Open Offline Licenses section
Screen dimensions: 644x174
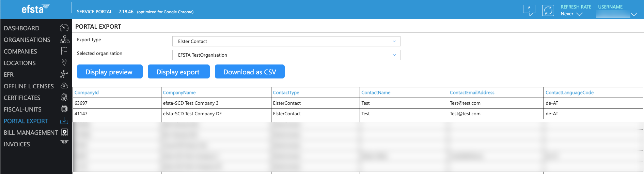coord(29,86)
